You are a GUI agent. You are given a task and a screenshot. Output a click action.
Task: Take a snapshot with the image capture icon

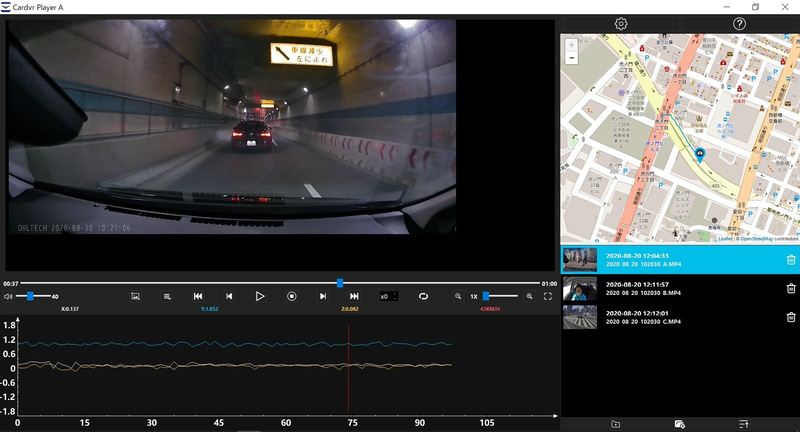pos(135,296)
